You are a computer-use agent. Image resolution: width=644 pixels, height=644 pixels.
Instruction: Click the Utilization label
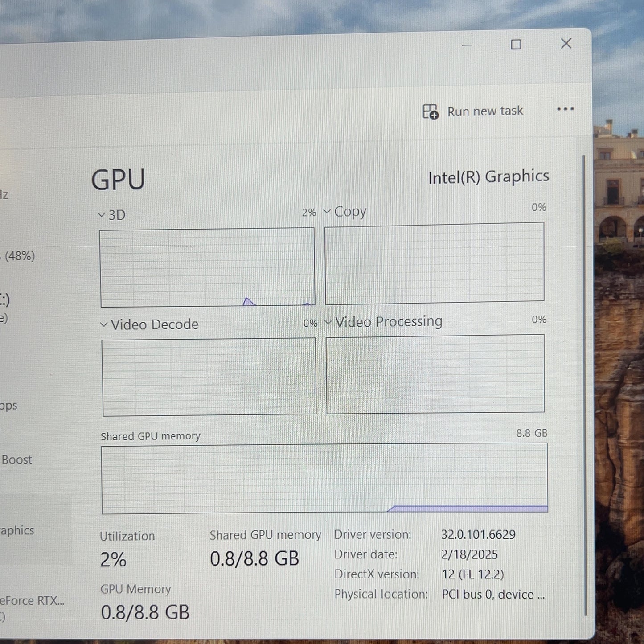tap(127, 536)
